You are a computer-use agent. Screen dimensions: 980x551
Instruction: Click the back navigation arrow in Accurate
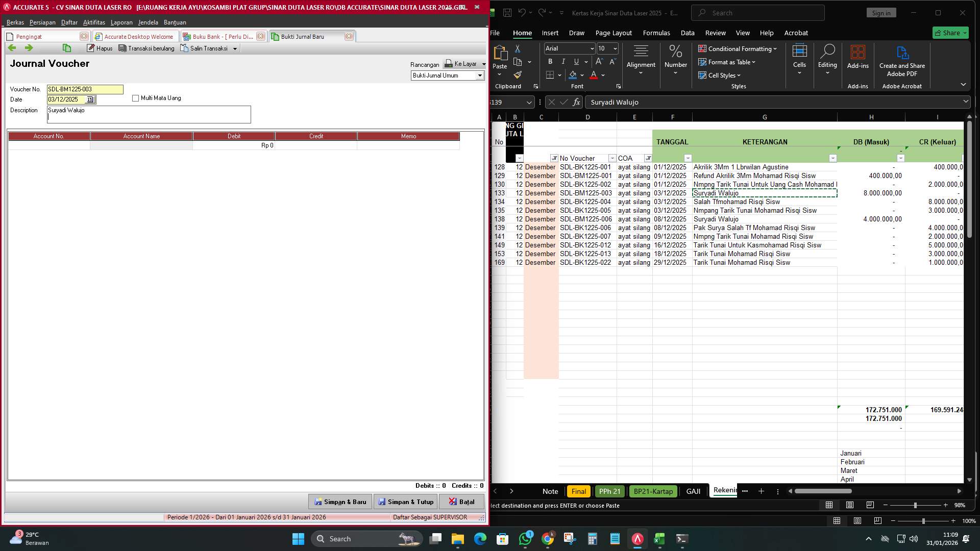(x=12, y=47)
